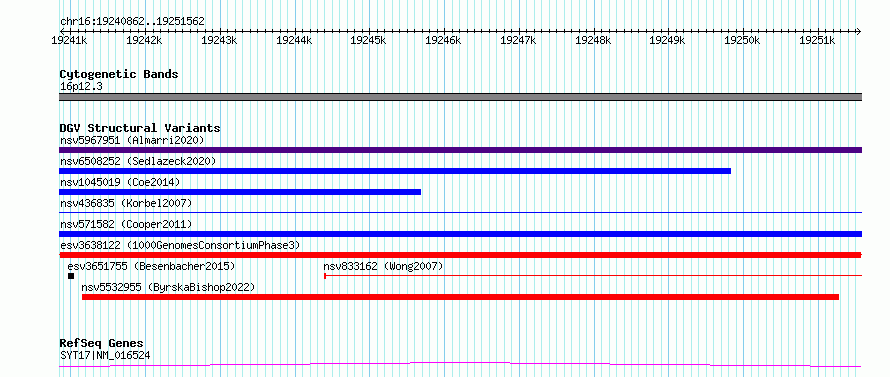Click the 19245k ruler tick label
The image size is (890, 377).
368,40
